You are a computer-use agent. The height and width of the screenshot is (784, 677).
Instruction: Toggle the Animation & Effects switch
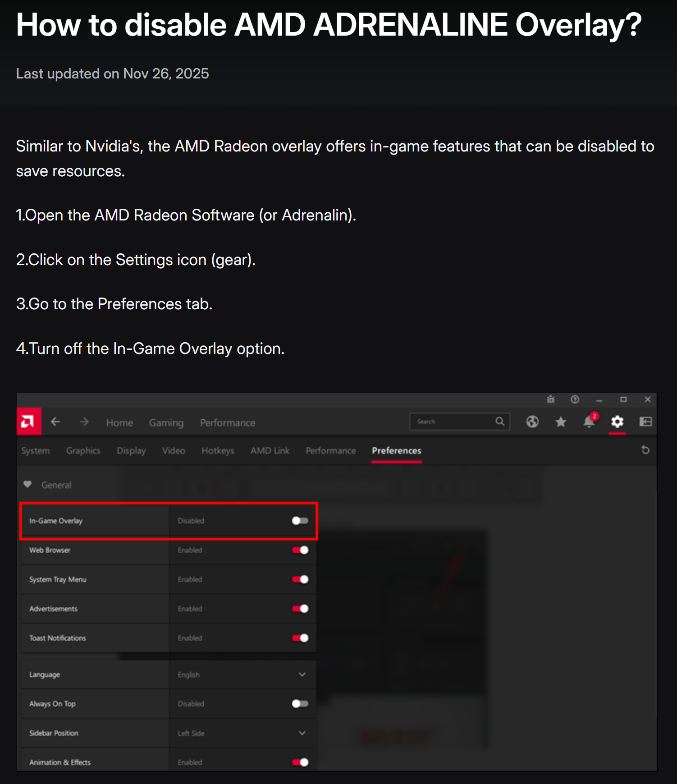tap(300, 762)
